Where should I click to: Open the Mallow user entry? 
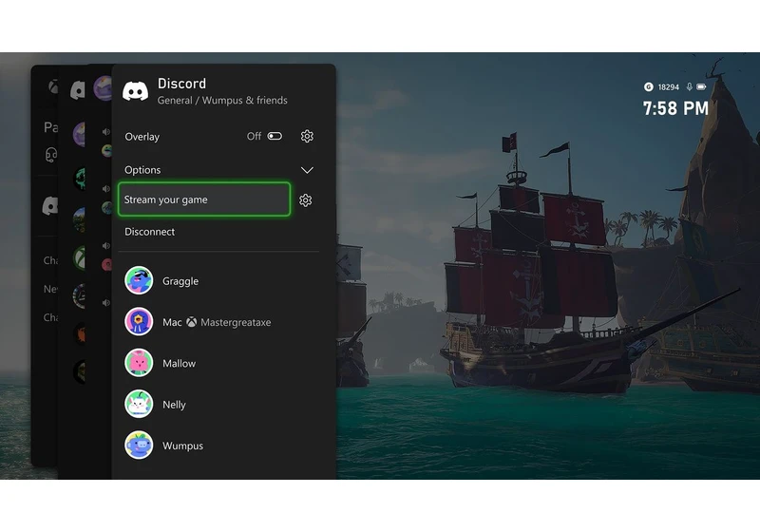click(179, 364)
